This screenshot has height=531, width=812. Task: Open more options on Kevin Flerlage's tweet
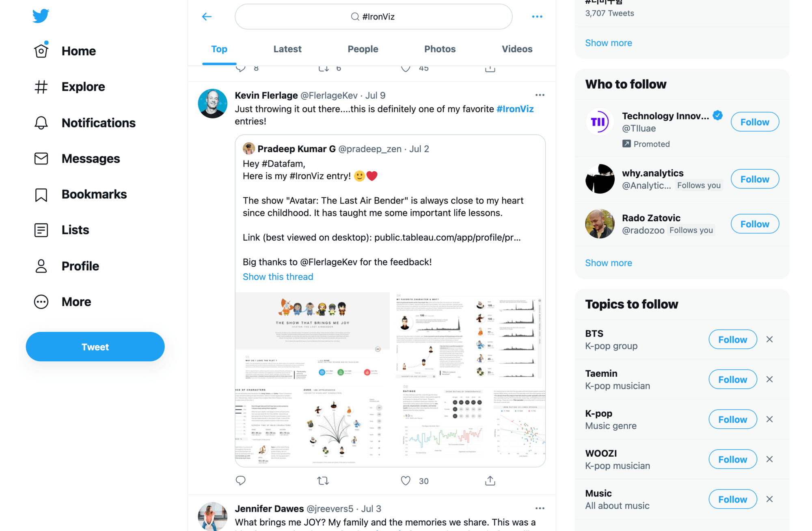point(540,95)
